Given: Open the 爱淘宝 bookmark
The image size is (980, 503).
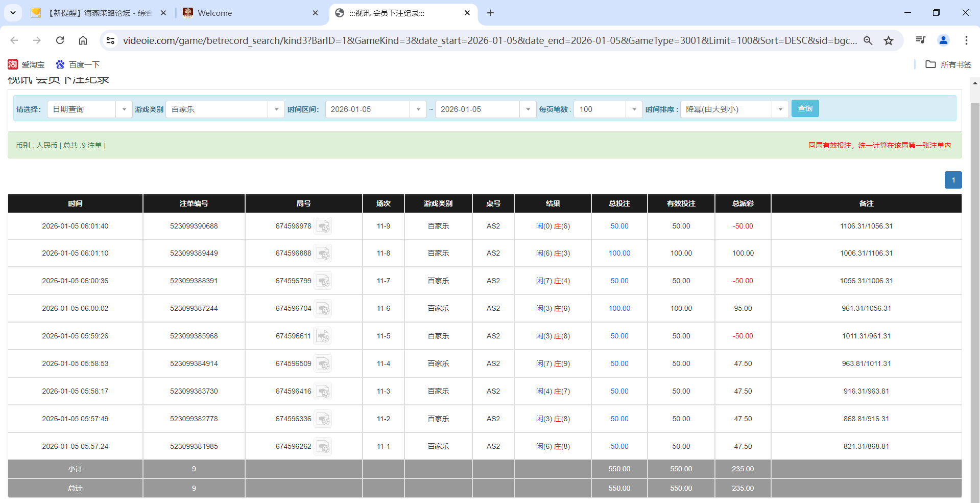Looking at the screenshot, I should point(27,64).
